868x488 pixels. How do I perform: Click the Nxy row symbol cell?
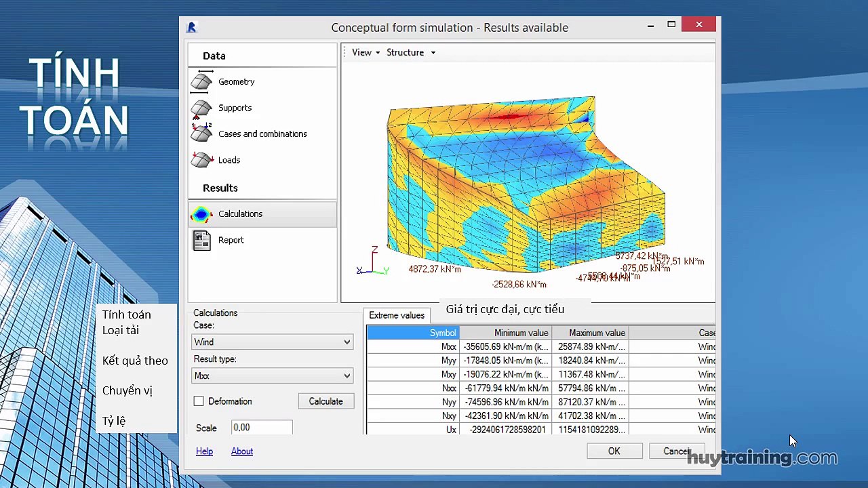click(414, 415)
